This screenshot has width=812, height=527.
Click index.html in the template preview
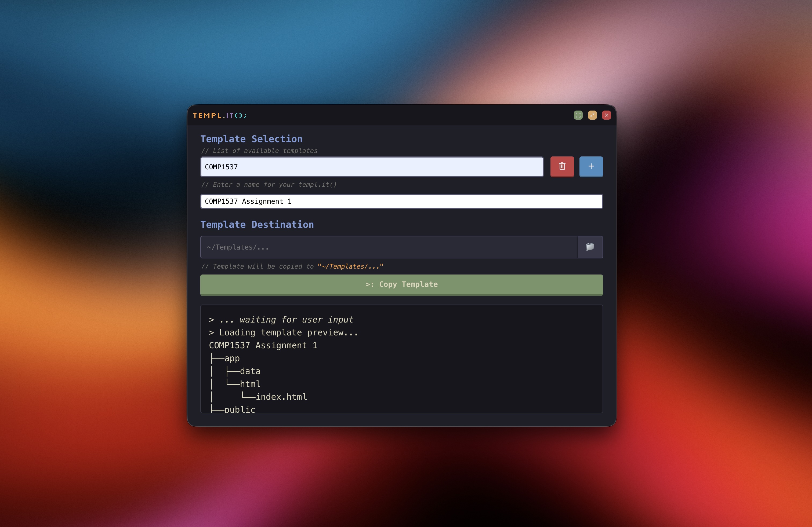(x=281, y=397)
